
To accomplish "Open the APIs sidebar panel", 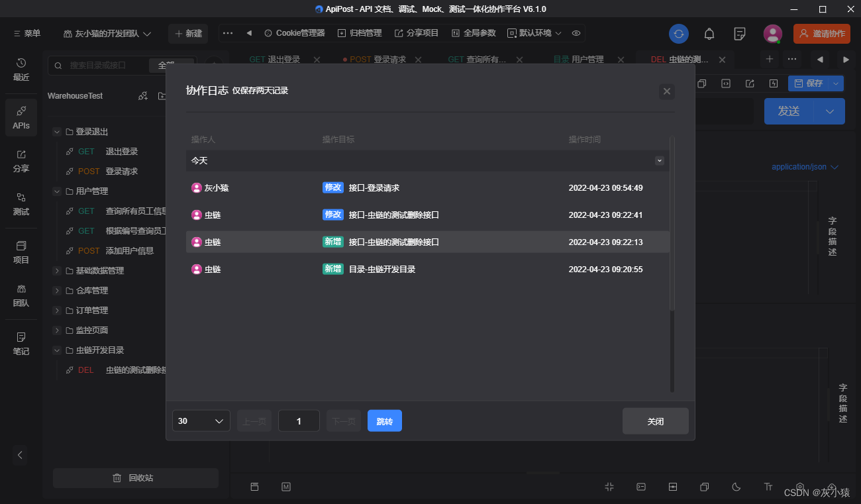I will coord(21,117).
